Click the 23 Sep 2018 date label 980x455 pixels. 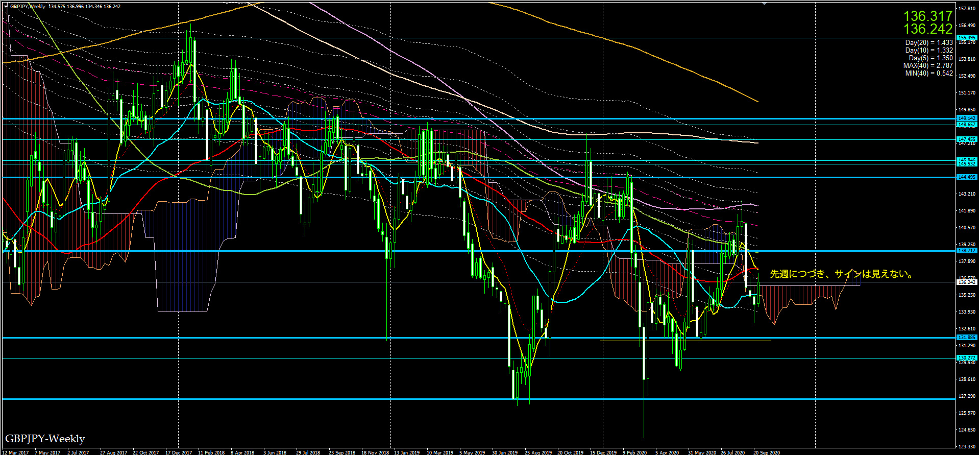342,452
